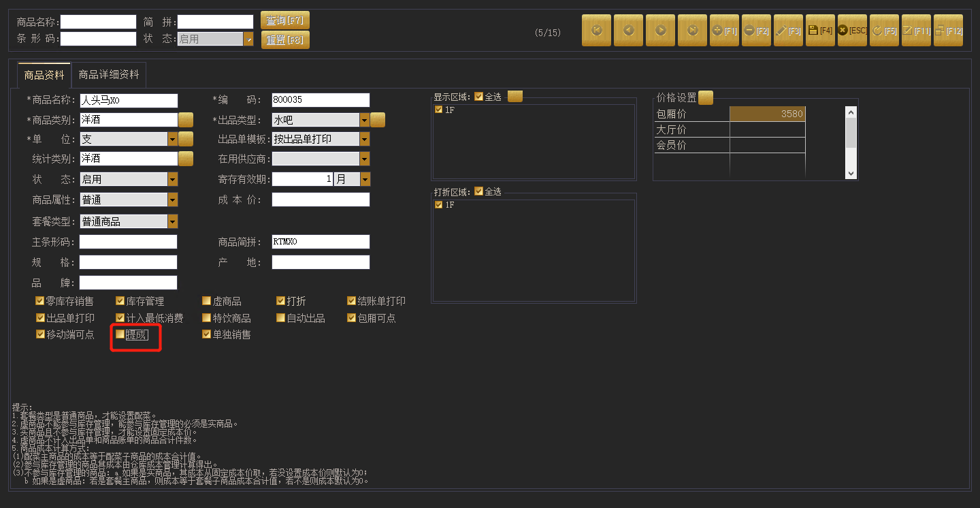Click the 大厅价 price cell

(x=768, y=129)
